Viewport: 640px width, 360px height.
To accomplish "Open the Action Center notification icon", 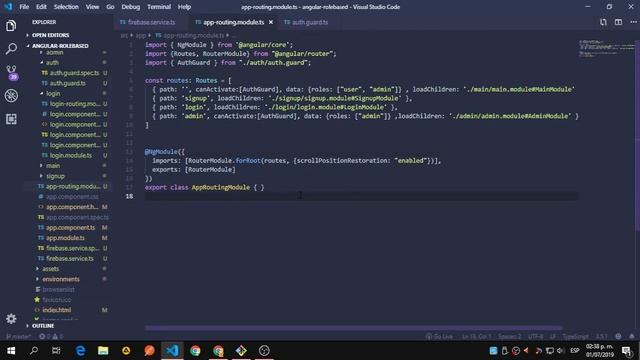I will tap(627, 351).
